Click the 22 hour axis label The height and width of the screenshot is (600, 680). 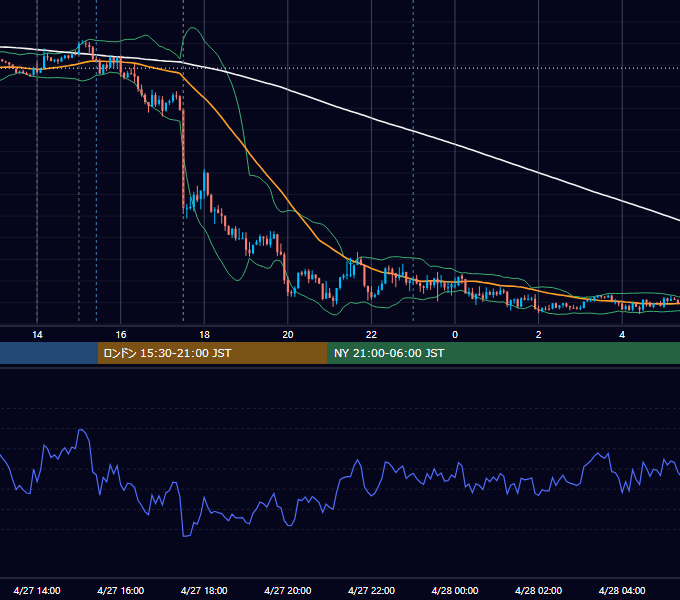tap(371, 335)
